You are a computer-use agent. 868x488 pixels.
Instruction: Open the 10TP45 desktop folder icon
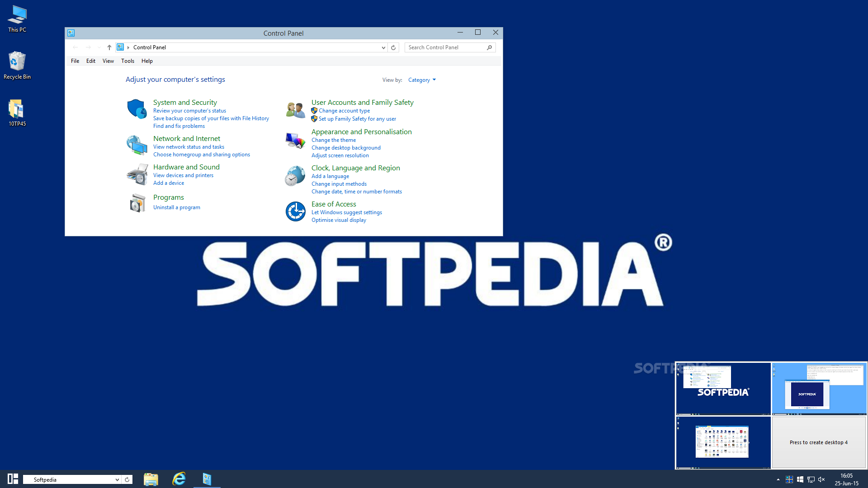tap(17, 113)
